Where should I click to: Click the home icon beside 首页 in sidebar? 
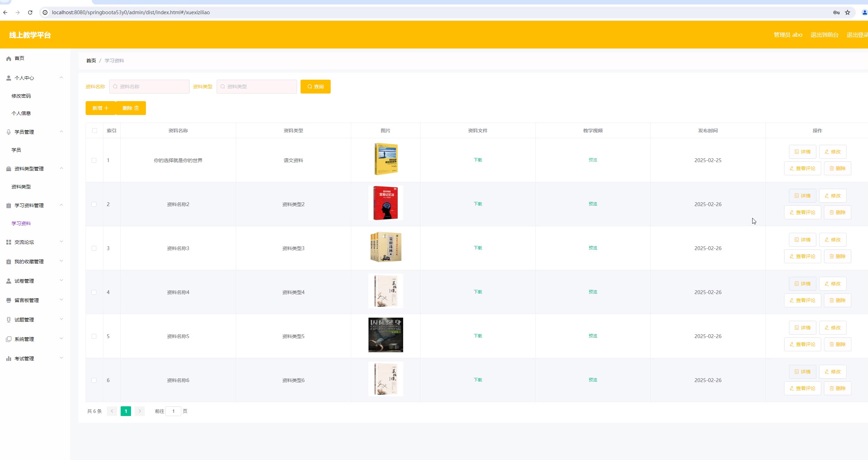(x=9, y=59)
